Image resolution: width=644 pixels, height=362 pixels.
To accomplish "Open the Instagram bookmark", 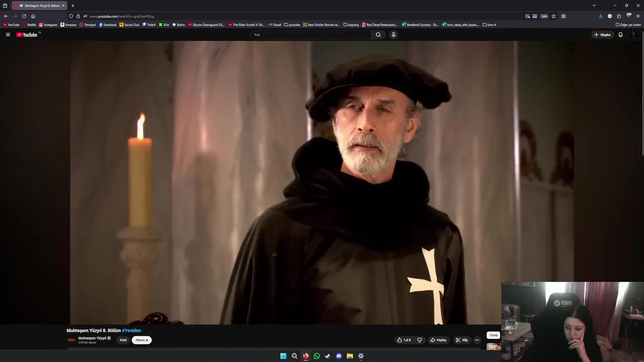I will [x=48, y=25].
